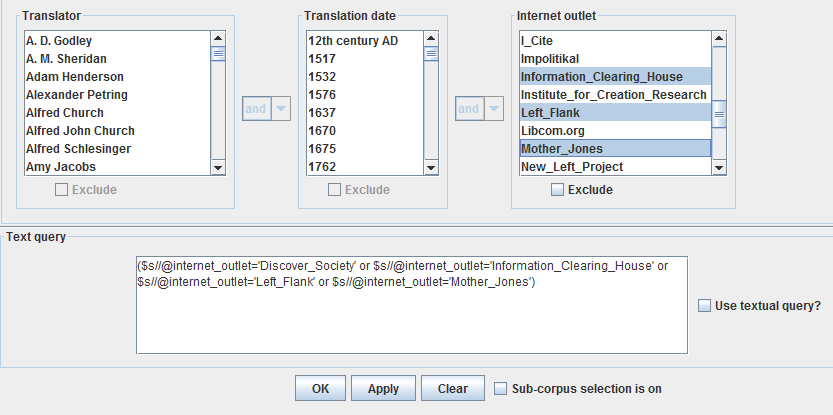Toggle Exclude checkbox under Internet outlet
The image size is (833, 415).
coord(557,190)
